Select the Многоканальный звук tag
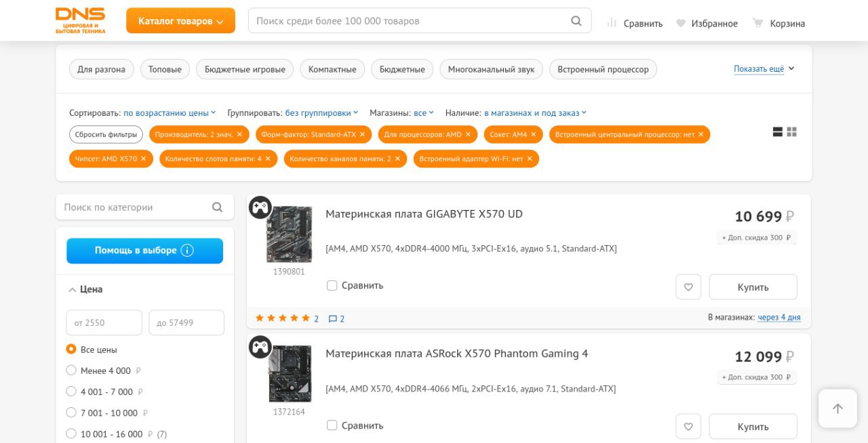 491,69
